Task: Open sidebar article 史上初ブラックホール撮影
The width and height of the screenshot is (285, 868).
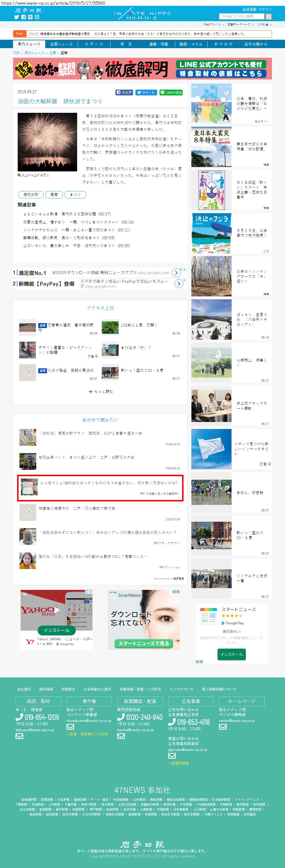Action: [252, 405]
